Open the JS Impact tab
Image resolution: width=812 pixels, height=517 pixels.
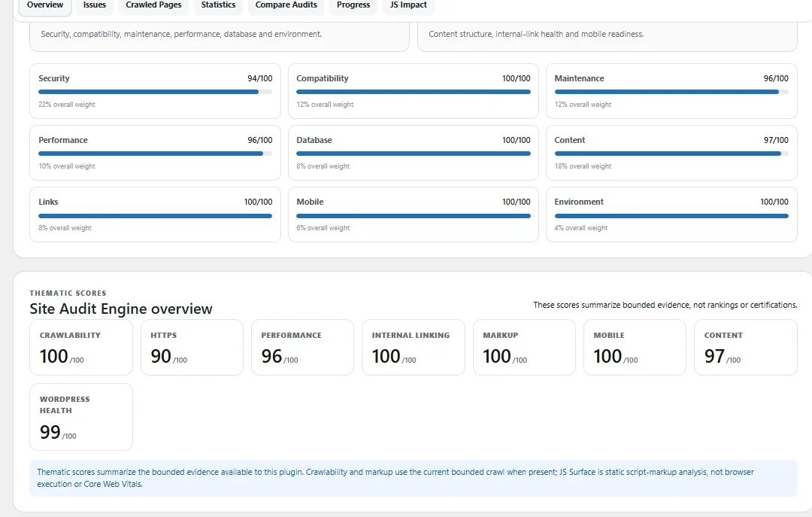pyautogui.click(x=408, y=5)
